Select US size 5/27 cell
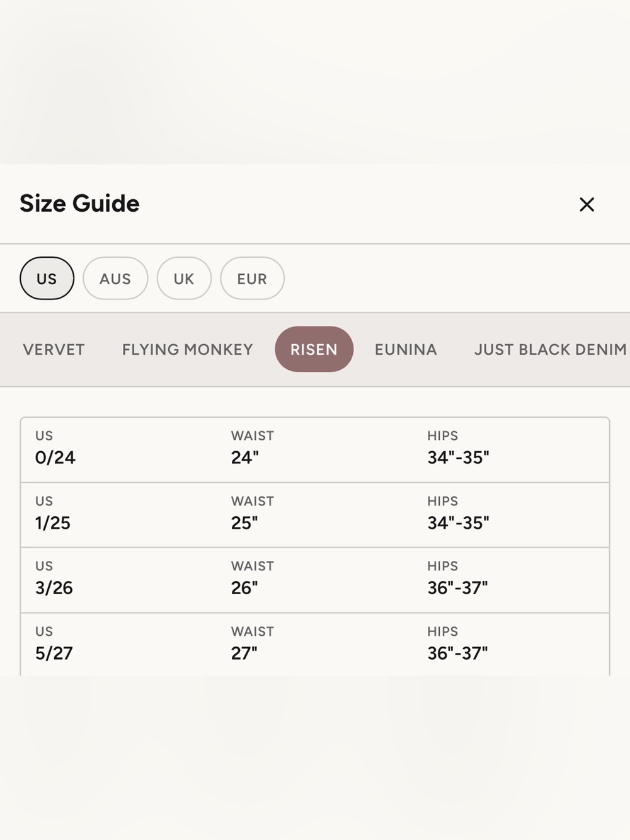The height and width of the screenshot is (840, 630). pos(54,653)
